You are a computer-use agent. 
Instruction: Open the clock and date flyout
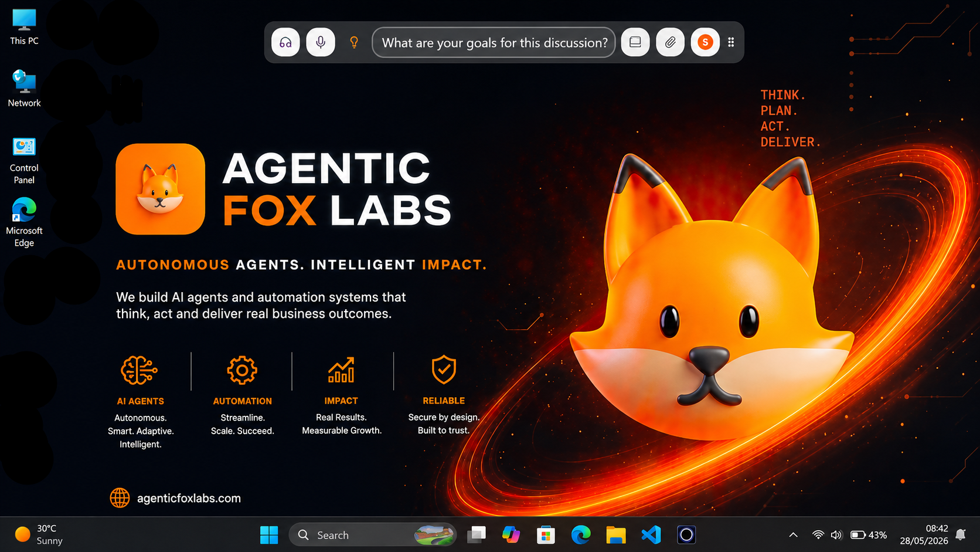tap(924, 535)
